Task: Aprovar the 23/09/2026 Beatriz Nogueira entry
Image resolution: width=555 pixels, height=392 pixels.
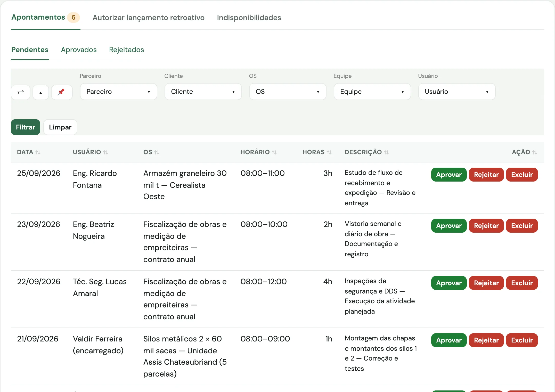Action: [x=449, y=226]
